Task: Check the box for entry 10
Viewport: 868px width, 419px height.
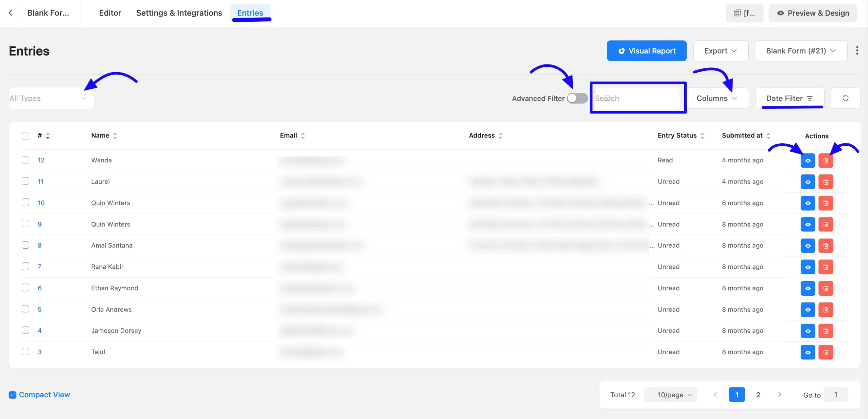Action: tap(25, 202)
